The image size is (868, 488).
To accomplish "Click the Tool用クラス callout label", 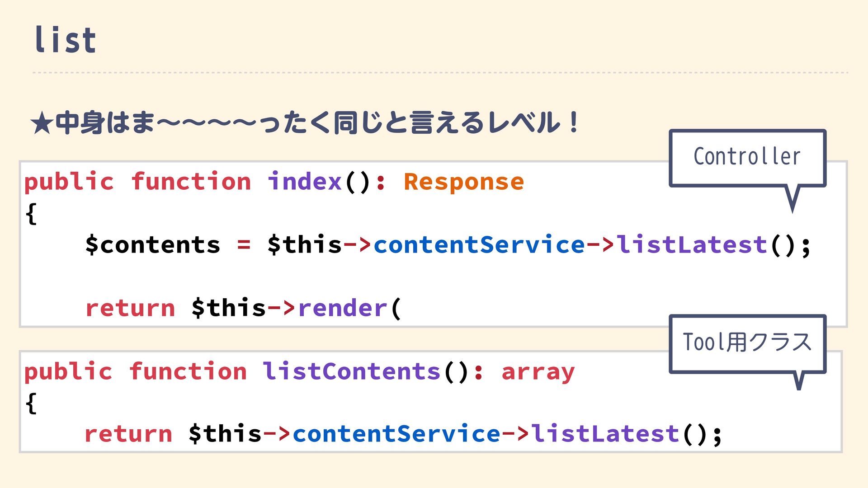I will (747, 342).
